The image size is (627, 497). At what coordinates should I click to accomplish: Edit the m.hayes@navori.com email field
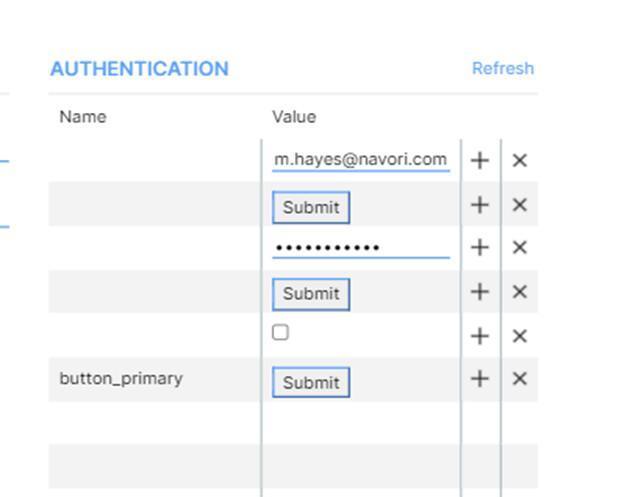361,160
